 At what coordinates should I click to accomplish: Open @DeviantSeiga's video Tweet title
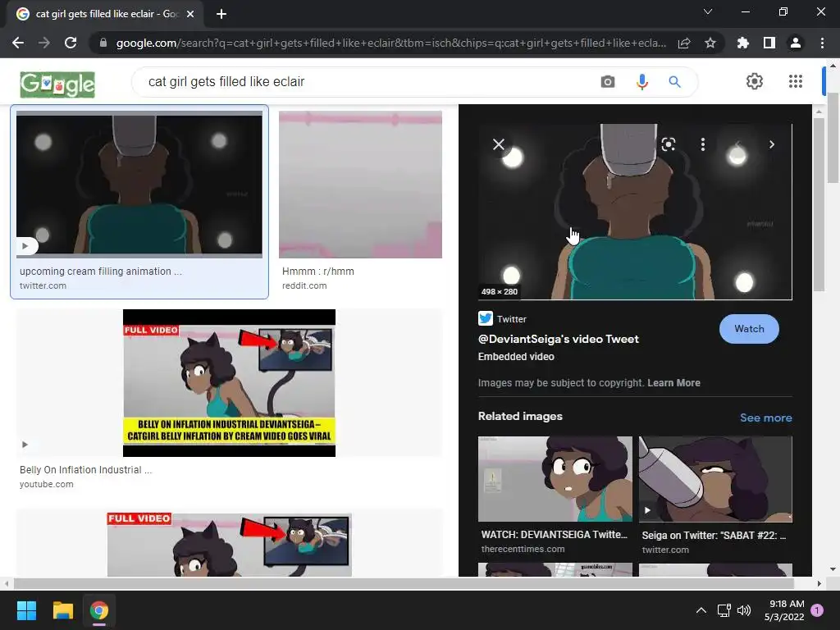coord(558,339)
